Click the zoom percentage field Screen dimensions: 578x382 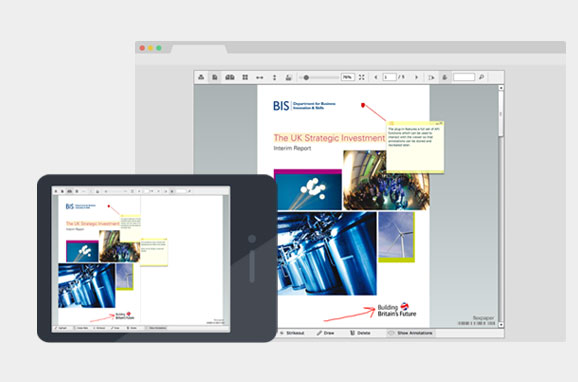click(347, 77)
